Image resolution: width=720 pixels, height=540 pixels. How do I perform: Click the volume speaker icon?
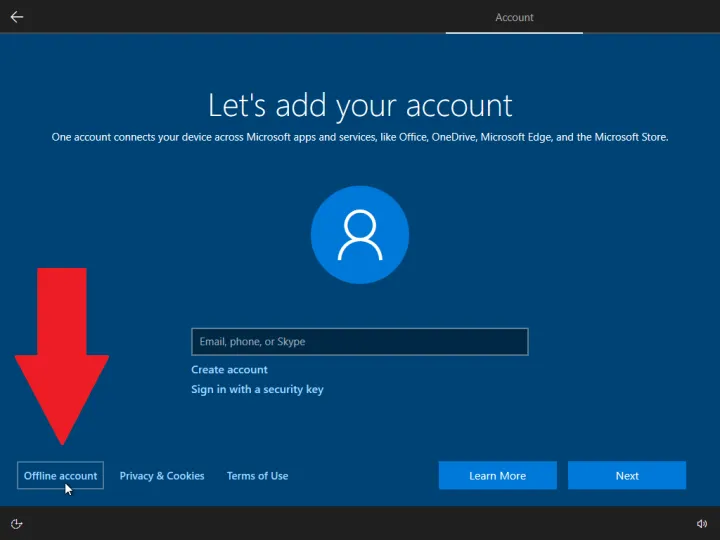coord(702,523)
